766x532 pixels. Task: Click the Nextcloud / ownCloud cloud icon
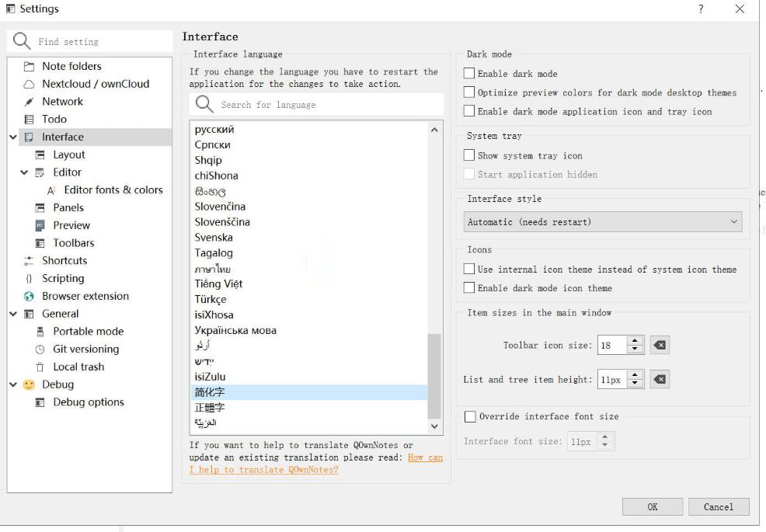(29, 84)
